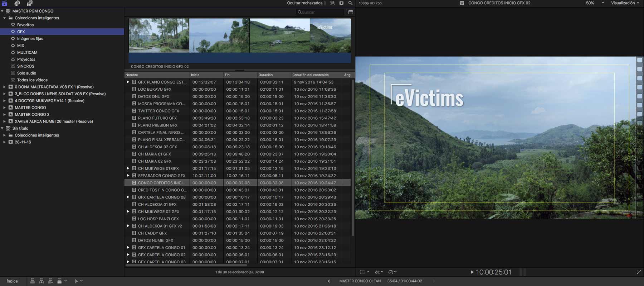Open the Select tool pop-up menu
This screenshot has height=286, width=644.
(x=78, y=281)
